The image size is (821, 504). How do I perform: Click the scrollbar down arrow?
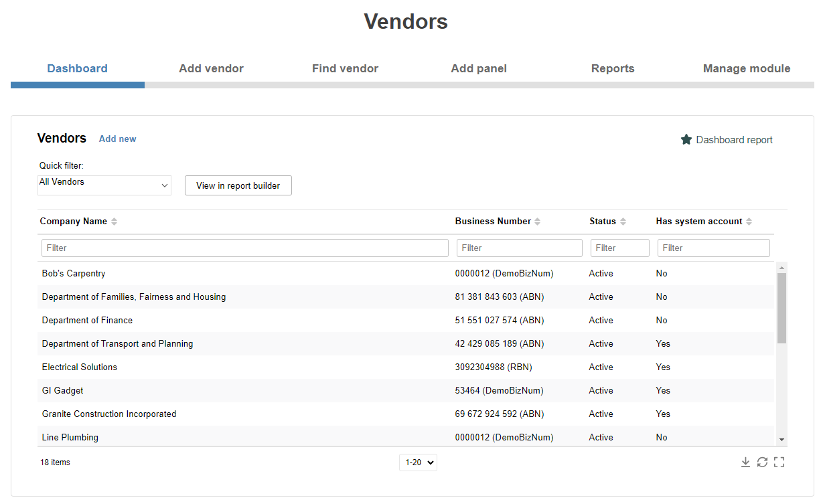pyautogui.click(x=781, y=439)
